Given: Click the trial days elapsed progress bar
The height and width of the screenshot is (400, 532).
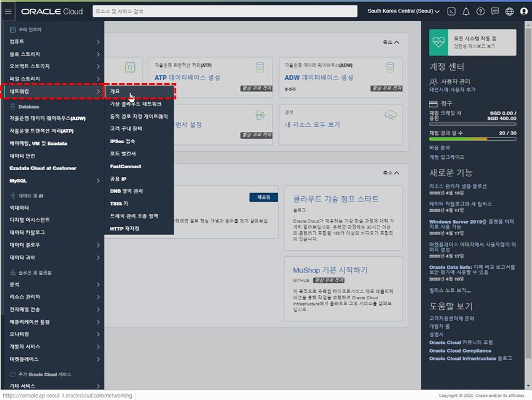Looking at the screenshot, I should point(473,139).
